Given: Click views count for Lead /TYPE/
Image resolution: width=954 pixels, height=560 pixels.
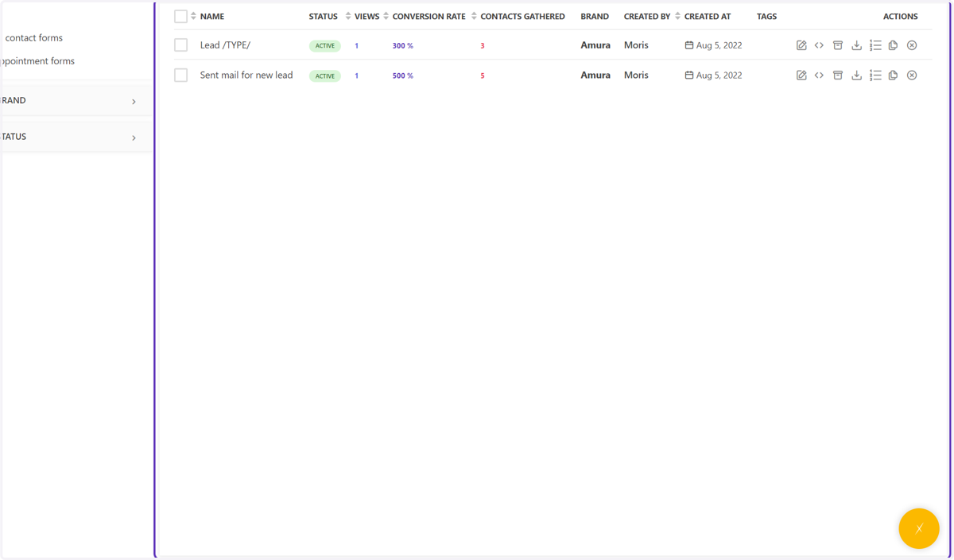Looking at the screenshot, I should coord(356,46).
